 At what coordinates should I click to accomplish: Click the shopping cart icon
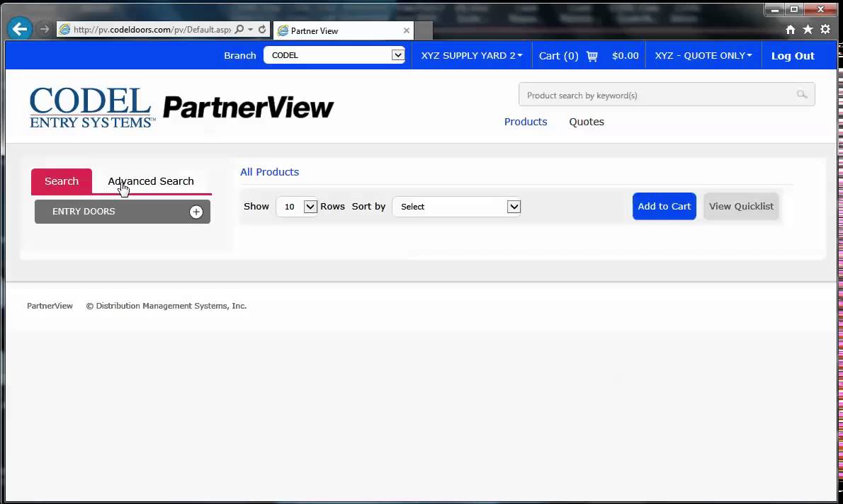click(x=592, y=56)
